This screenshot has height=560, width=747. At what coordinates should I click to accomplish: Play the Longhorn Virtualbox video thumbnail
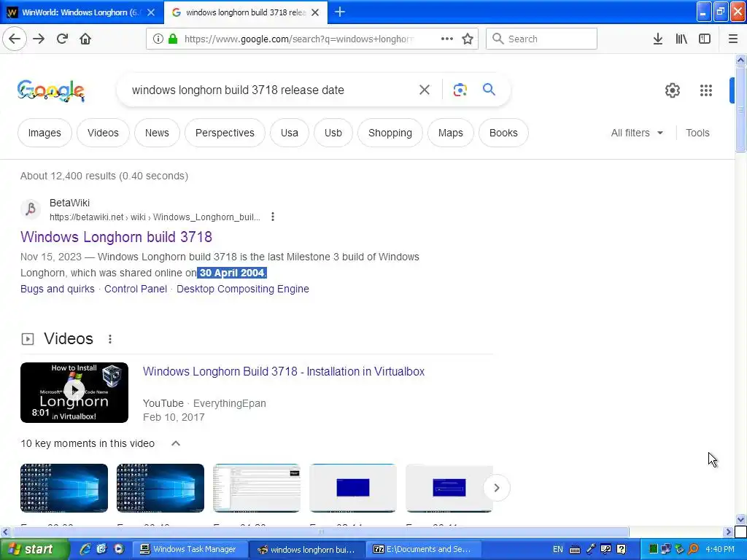(x=74, y=392)
